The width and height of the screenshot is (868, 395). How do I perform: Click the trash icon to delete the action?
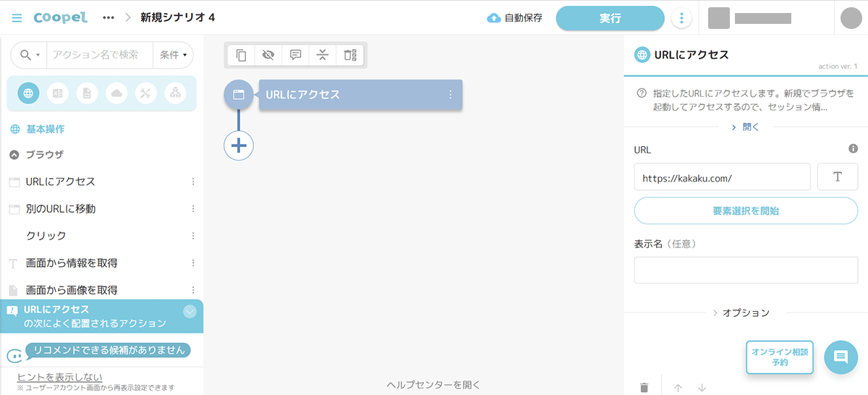(x=644, y=388)
